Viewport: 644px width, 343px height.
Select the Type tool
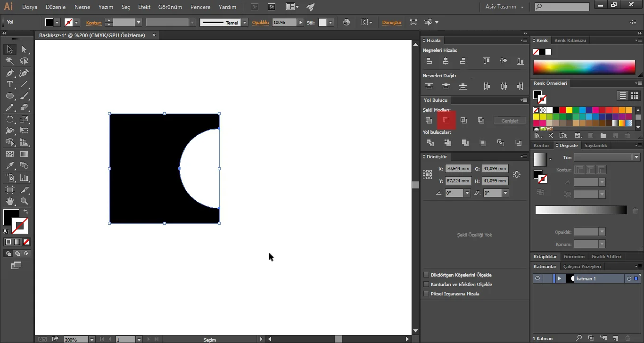9,85
